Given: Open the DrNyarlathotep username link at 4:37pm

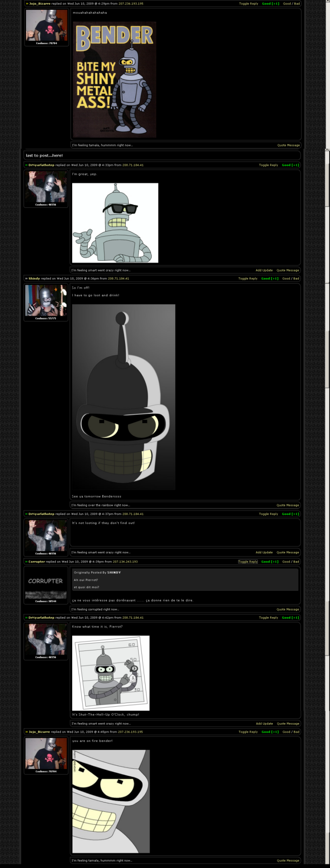Looking at the screenshot, I should (41, 514).
